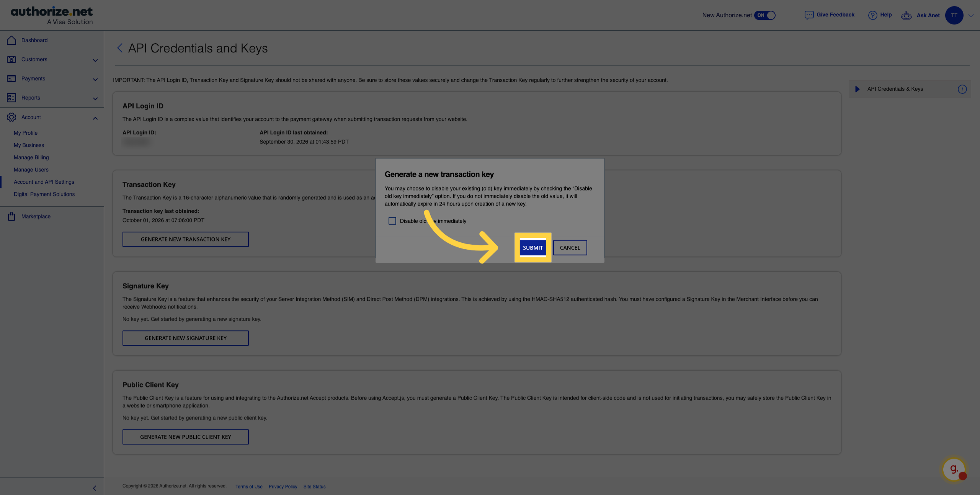Click the Marketplace menu label
The image size is (980, 495).
(36, 216)
